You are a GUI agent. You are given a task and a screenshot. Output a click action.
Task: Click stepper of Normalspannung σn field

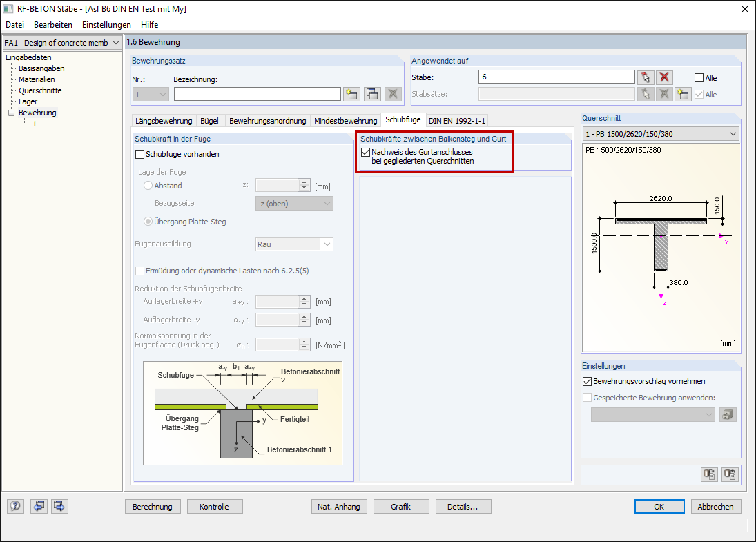pos(304,345)
